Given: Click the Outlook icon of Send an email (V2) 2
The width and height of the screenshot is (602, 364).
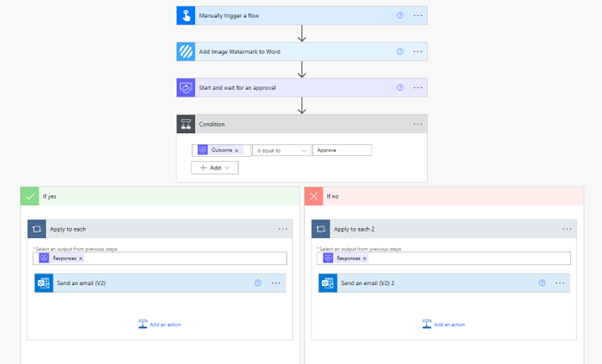Looking at the screenshot, I should (328, 283).
